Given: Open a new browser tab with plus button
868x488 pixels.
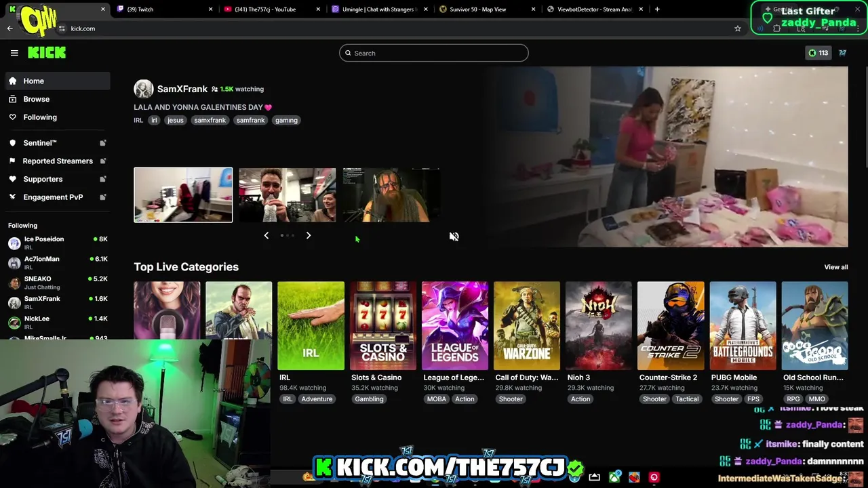Looking at the screenshot, I should (x=657, y=9).
